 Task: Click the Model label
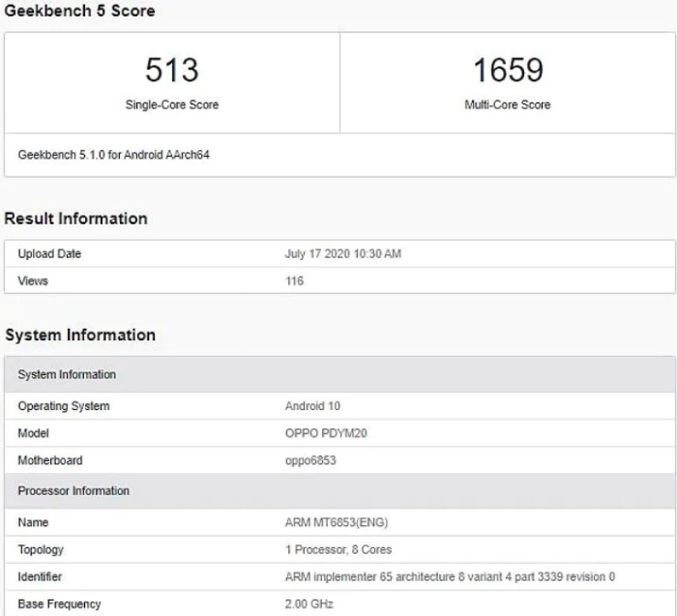[33, 433]
